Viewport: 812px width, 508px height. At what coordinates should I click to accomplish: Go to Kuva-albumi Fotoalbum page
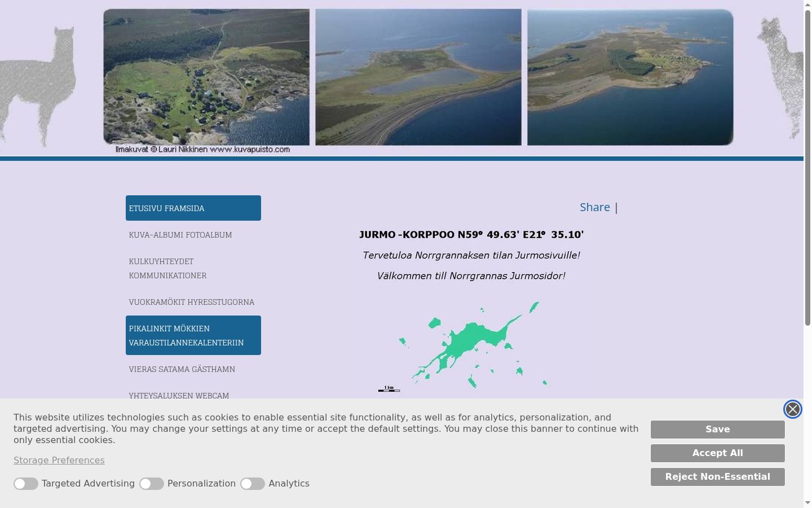[x=193, y=235]
